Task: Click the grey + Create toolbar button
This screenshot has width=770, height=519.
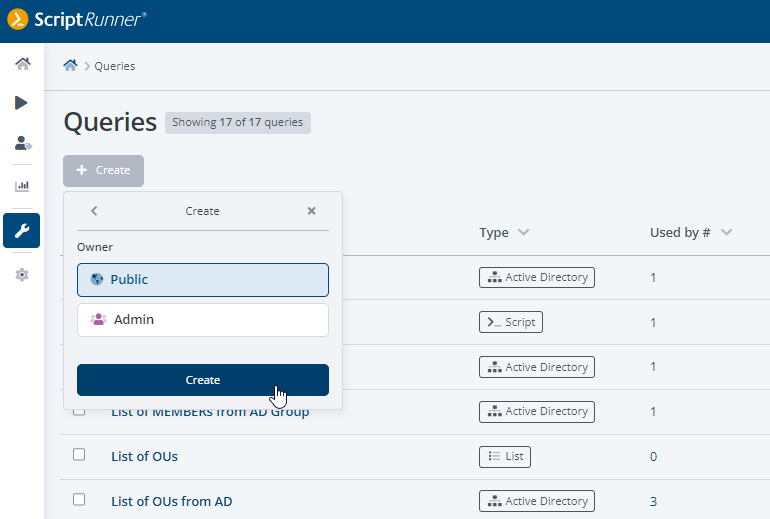Action: pyautogui.click(x=104, y=171)
